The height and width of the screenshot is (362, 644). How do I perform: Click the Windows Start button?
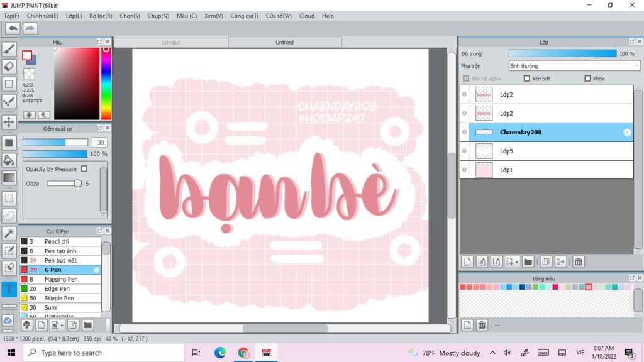(11, 353)
